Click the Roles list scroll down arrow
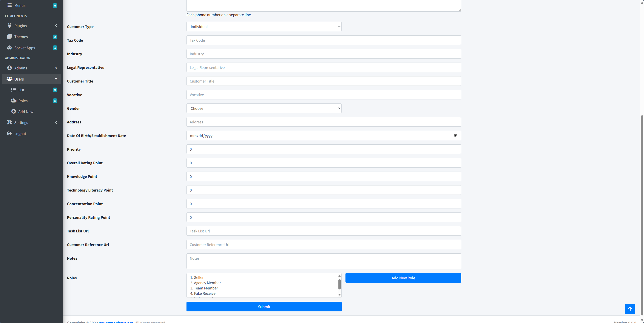Screen dimensions: 644x323 click(339, 294)
